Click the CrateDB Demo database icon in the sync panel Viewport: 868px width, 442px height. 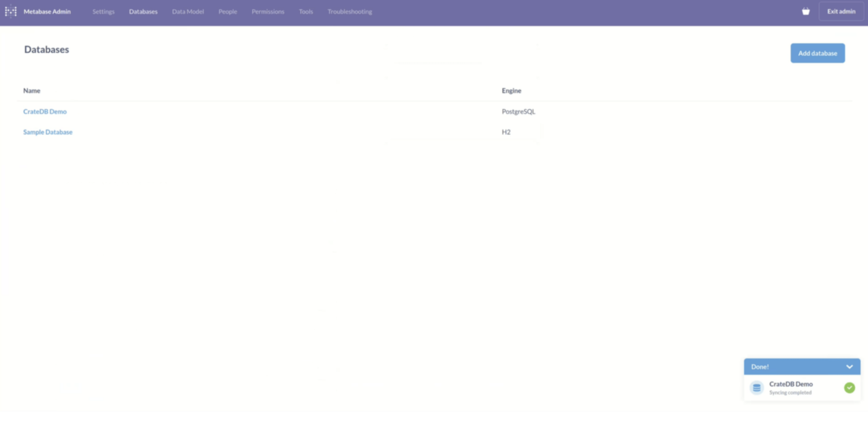pyautogui.click(x=756, y=388)
